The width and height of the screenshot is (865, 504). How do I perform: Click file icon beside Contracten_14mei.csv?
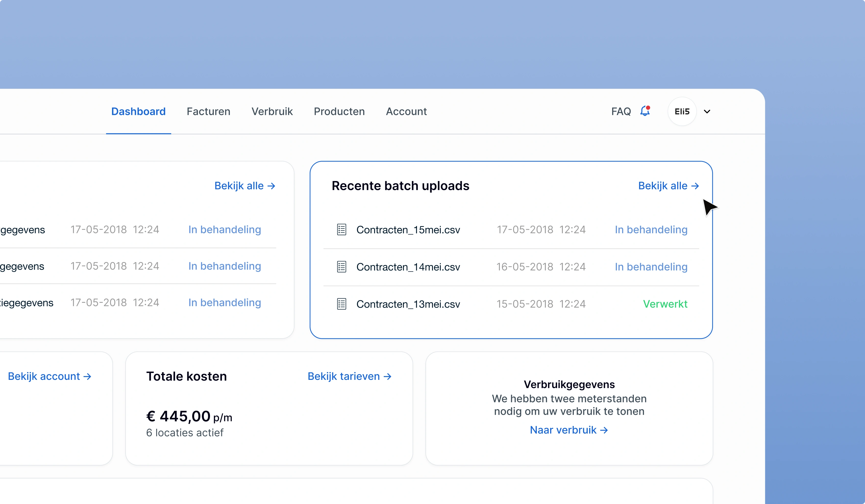(342, 267)
